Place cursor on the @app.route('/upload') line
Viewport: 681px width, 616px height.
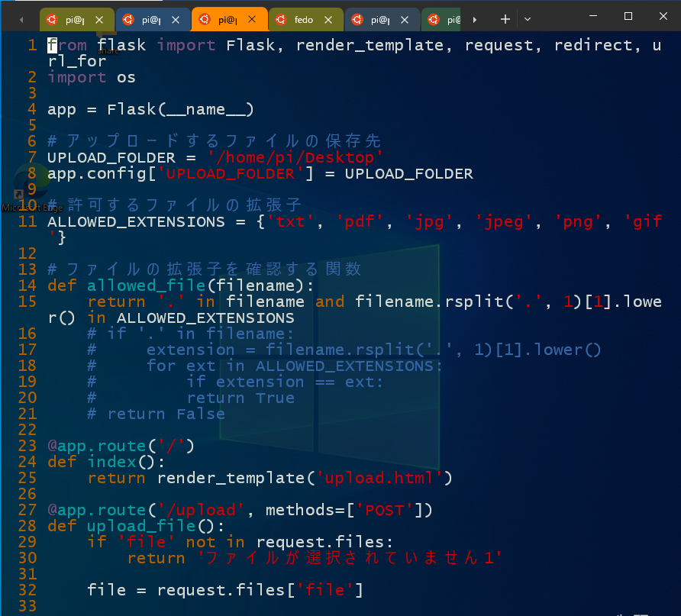pos(229,510)
